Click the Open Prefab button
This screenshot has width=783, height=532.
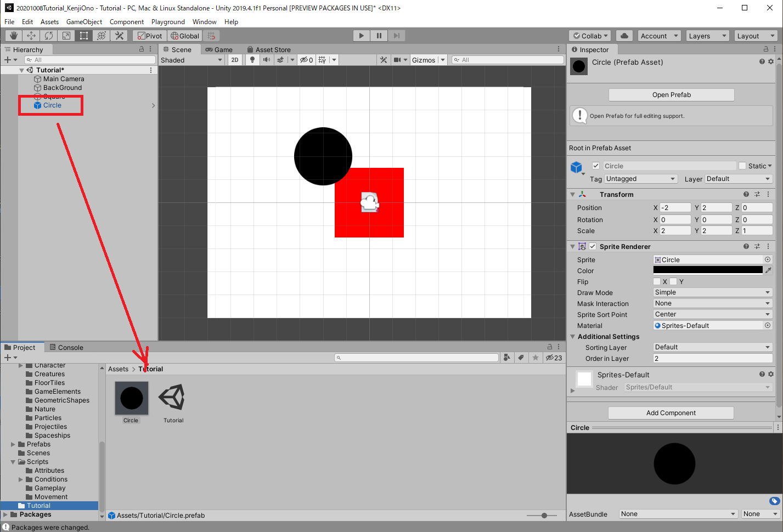point(672,95)
